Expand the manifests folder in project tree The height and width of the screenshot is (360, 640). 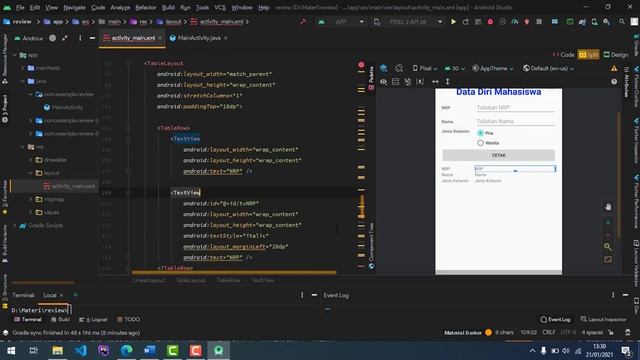pyautogui.click(x=23, y=68)
